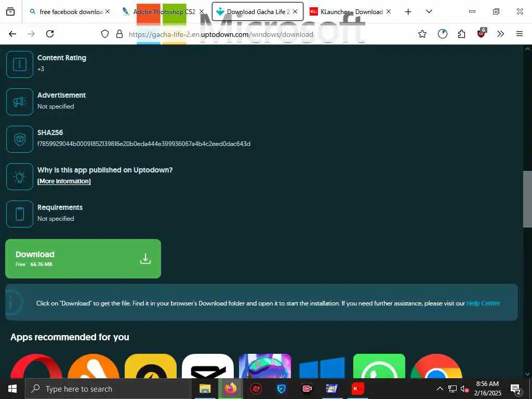Open a new browser tab
532x399 pixels.
tap(408, 11)
